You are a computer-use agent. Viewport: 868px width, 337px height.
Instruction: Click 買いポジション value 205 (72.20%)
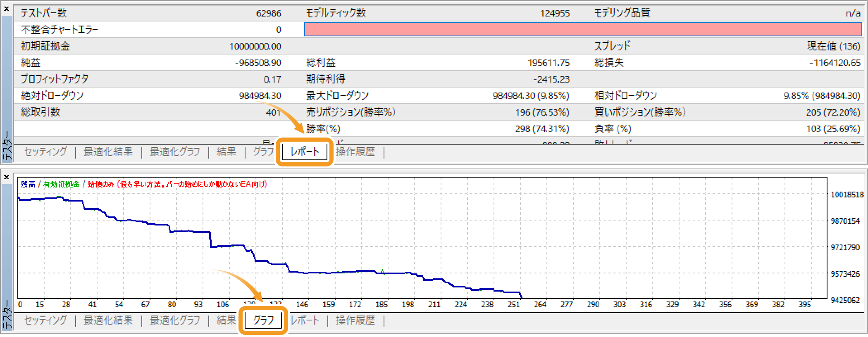(x=833, y=112)
